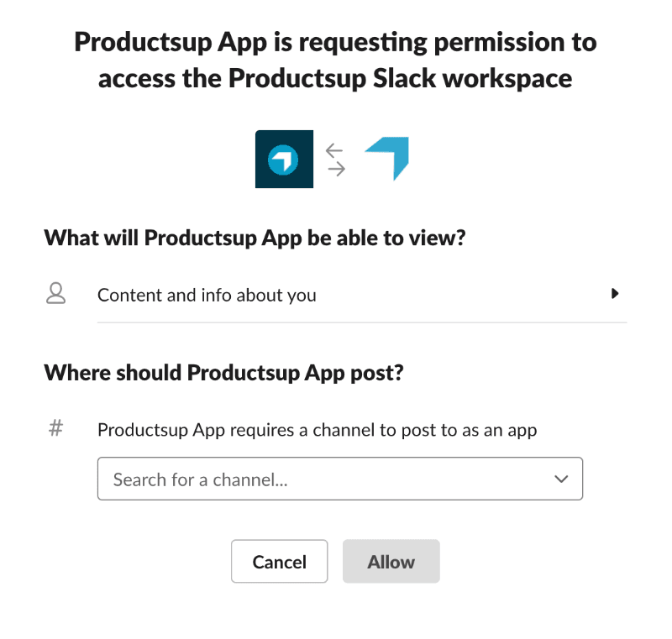Click the hash channel icon

click(x=55, y=429)
